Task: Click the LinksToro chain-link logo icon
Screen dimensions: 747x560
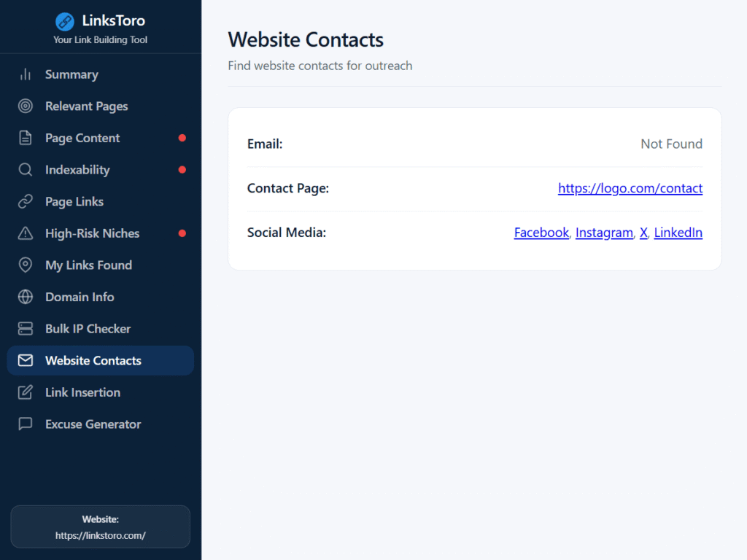Action: tap(65, 21)
